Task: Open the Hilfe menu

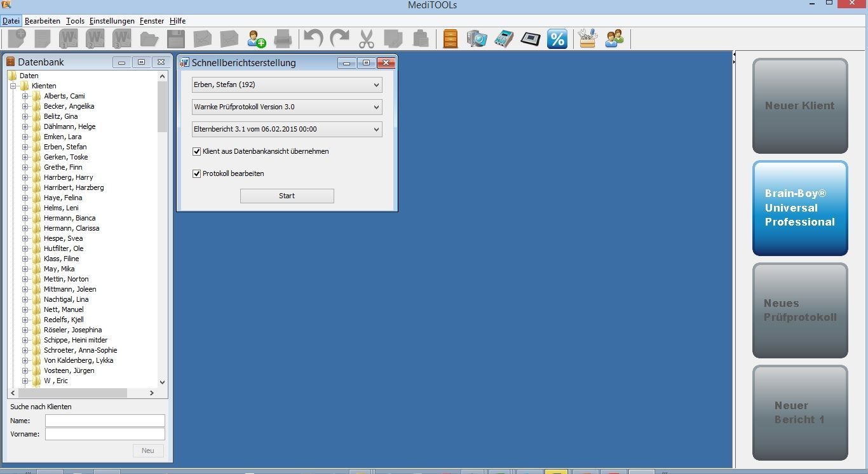Action: tap(177, 21)
